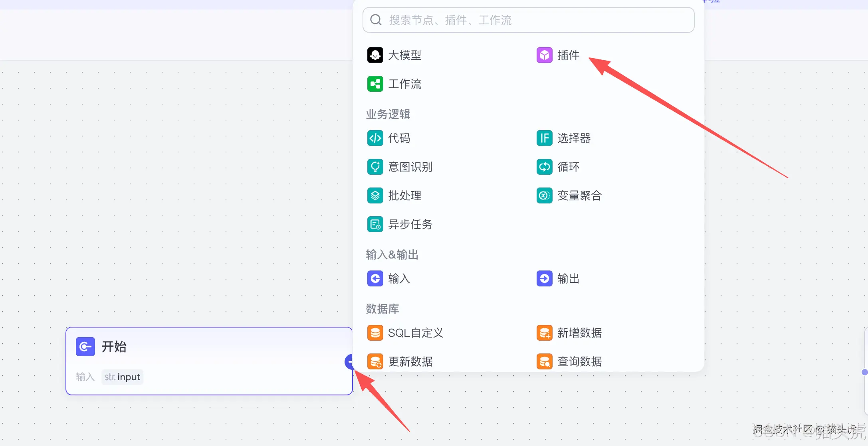Image resolution: width=868 pixels, height=446 pixels.
Task: Select the 代码 (Code) node icon
Action: coord(375,138)
